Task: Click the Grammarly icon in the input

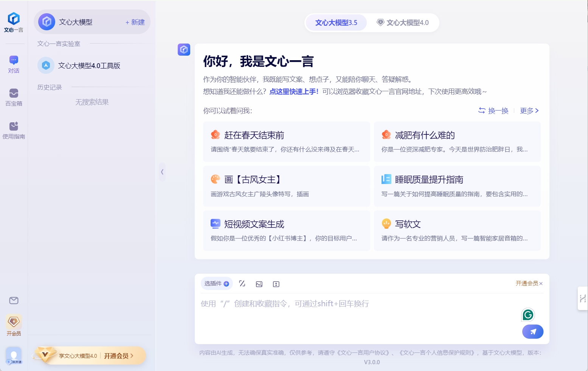Action: [x=528, y=315]
